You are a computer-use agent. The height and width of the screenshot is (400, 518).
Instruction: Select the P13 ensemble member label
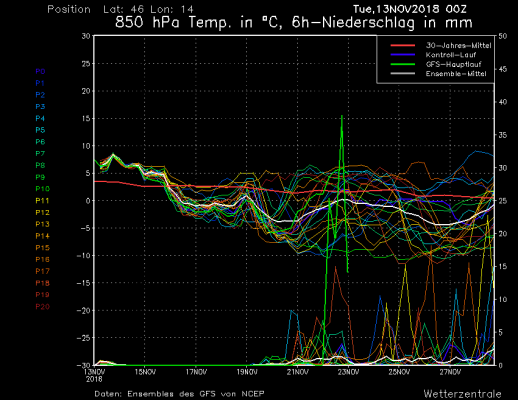coord(43,224)
